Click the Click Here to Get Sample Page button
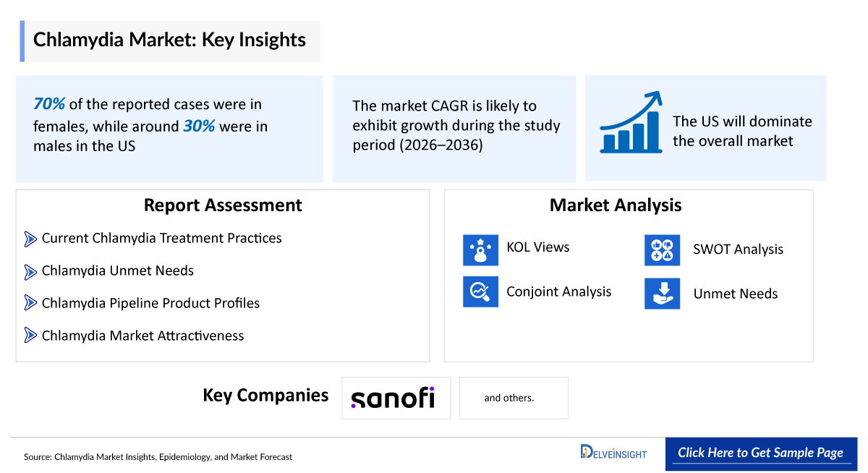Screen dimensions: 868x473 (761, 453)
